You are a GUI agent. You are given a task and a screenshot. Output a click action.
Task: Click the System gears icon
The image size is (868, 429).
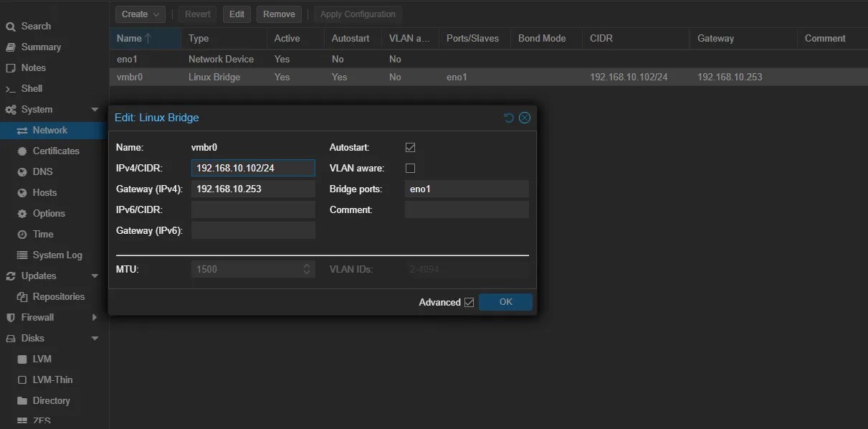pos(11,110)
